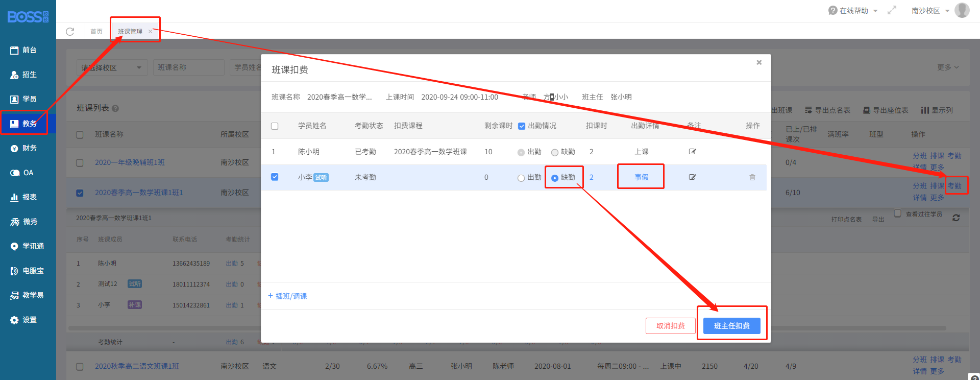Expand the 更多 filter options
Viewport: 980px width, 380px height.
click(x=948, y=67)
